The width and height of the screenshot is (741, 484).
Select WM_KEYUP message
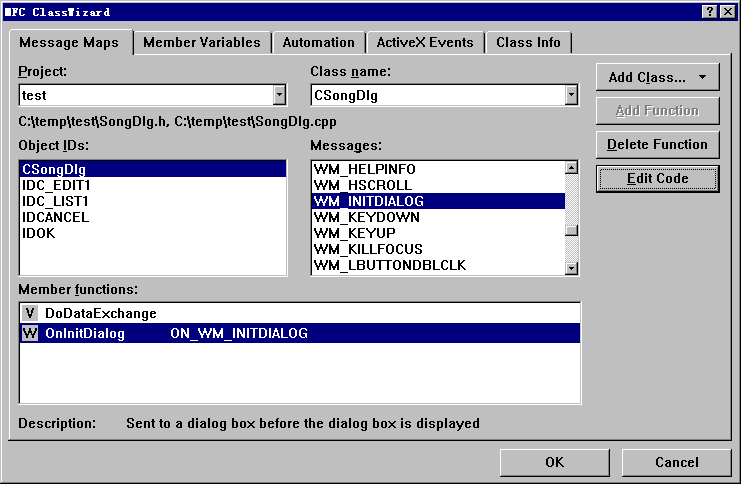pos(439,233)
